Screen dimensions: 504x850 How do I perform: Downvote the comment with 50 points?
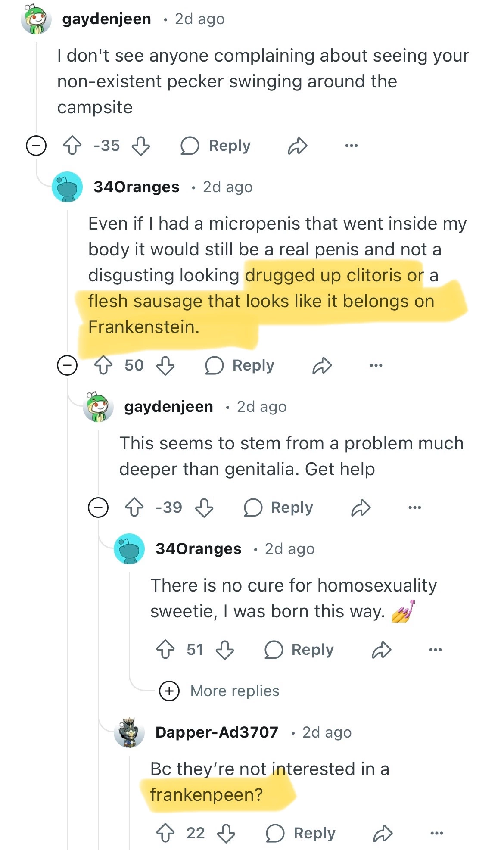(x=165, y=365)
